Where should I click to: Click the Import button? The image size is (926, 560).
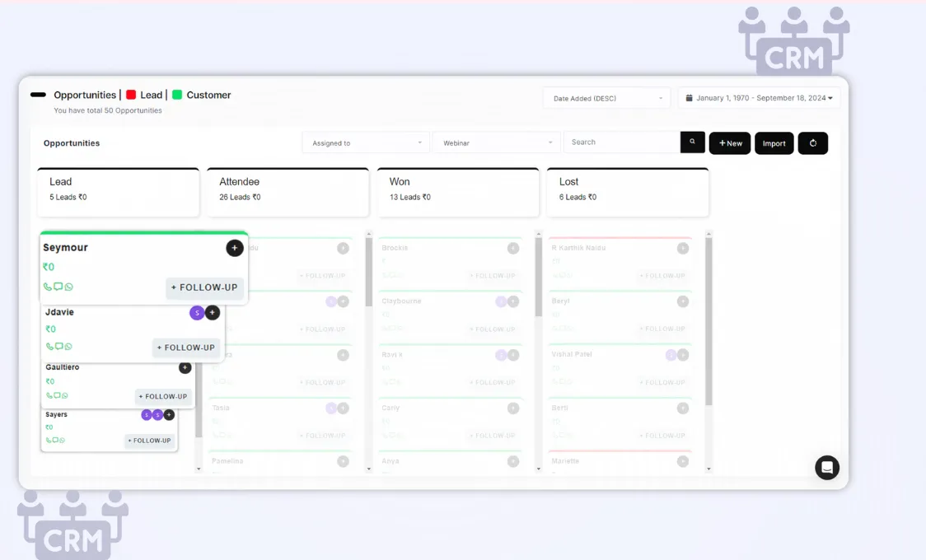[774, 143]
